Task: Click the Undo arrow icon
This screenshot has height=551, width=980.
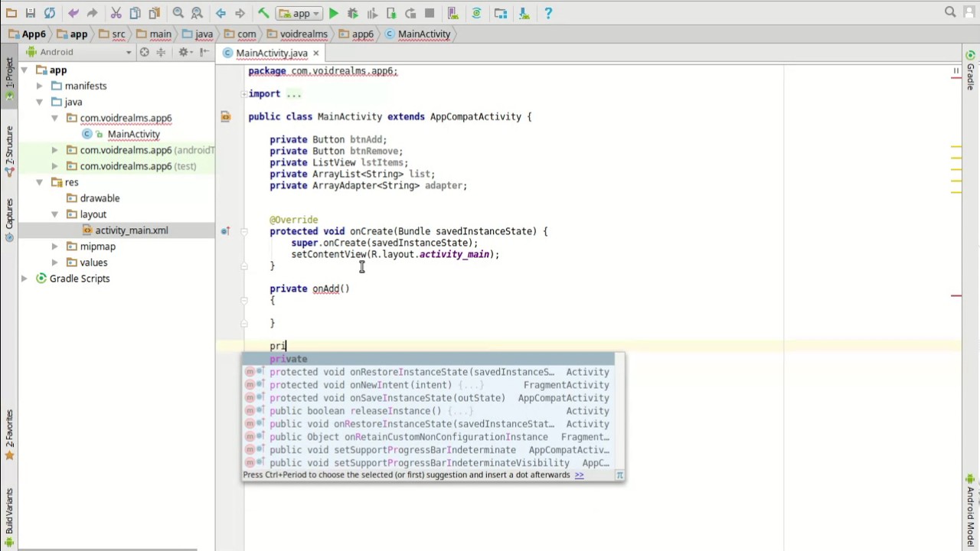Action: coord(73,13)
